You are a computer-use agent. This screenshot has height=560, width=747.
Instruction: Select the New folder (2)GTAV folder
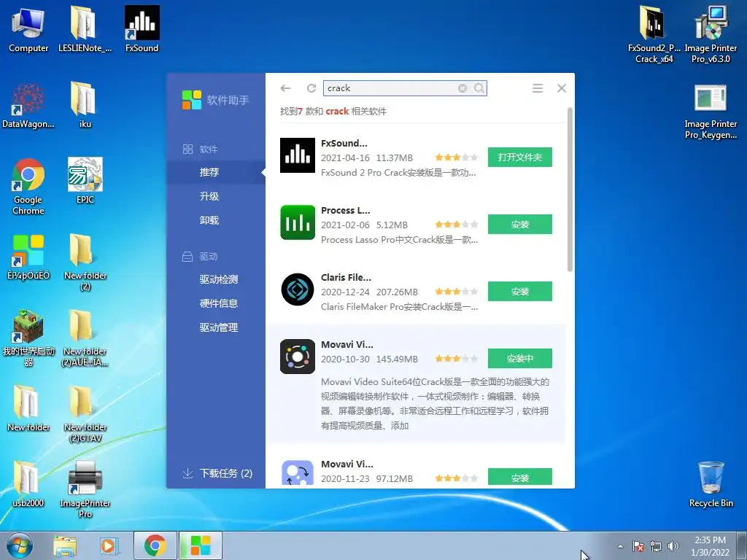click(85, 413)
